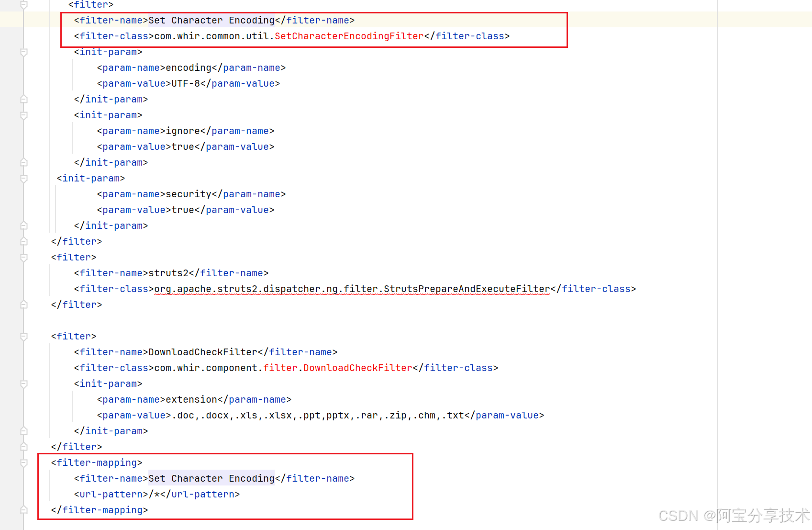This screenshot has height=530, width=812.
Task: Click the underlined StrutsPrepareAndExecuteFilter class path
Action: (352, 289)
